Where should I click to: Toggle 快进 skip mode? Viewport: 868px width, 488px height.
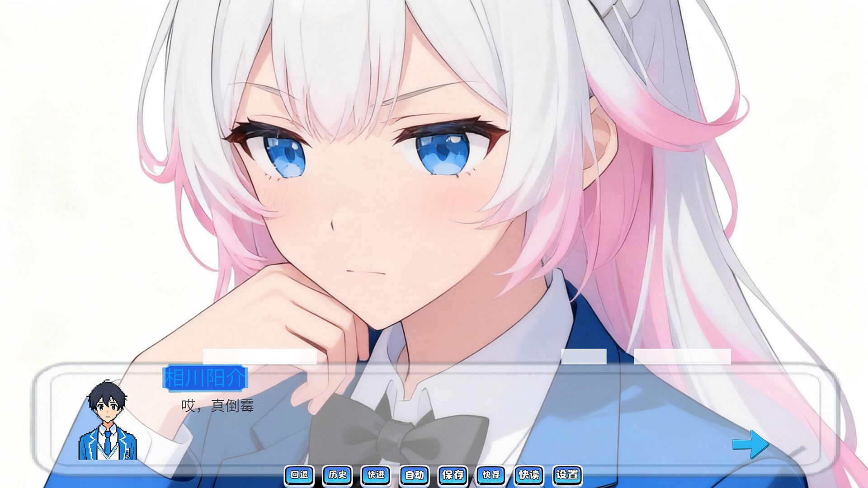click(376, 475)
